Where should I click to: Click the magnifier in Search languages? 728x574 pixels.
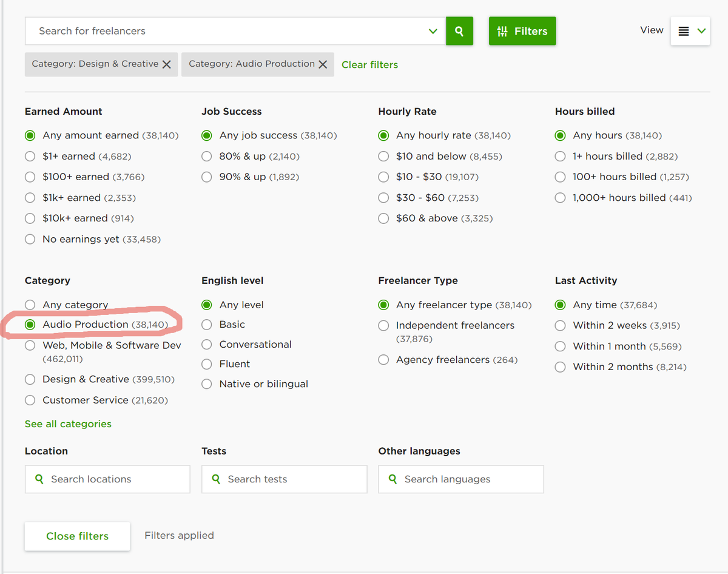point(393,479)
